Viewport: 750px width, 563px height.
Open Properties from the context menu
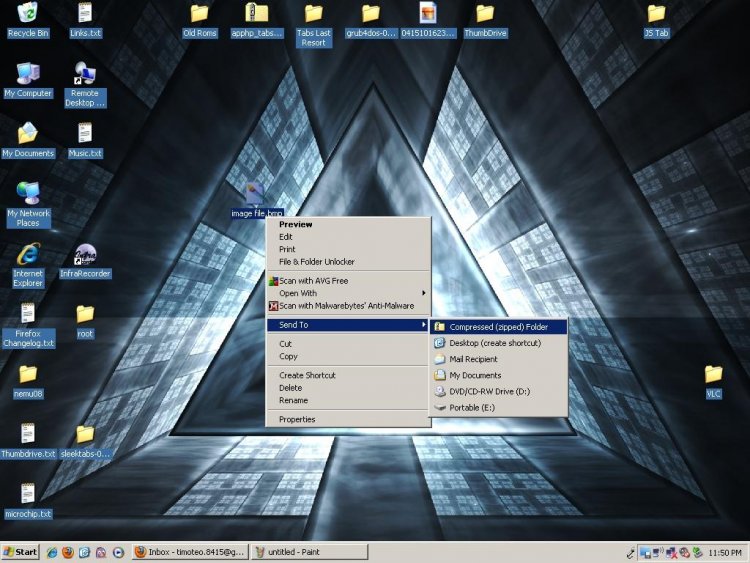348,419
